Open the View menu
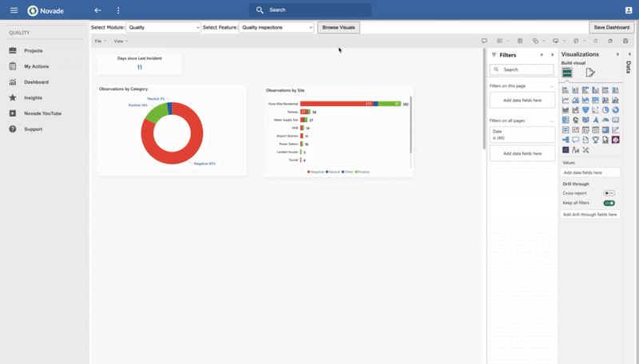The height and width of the screenshot is (364, 639). pyautogui.click(x=120, y=41)
